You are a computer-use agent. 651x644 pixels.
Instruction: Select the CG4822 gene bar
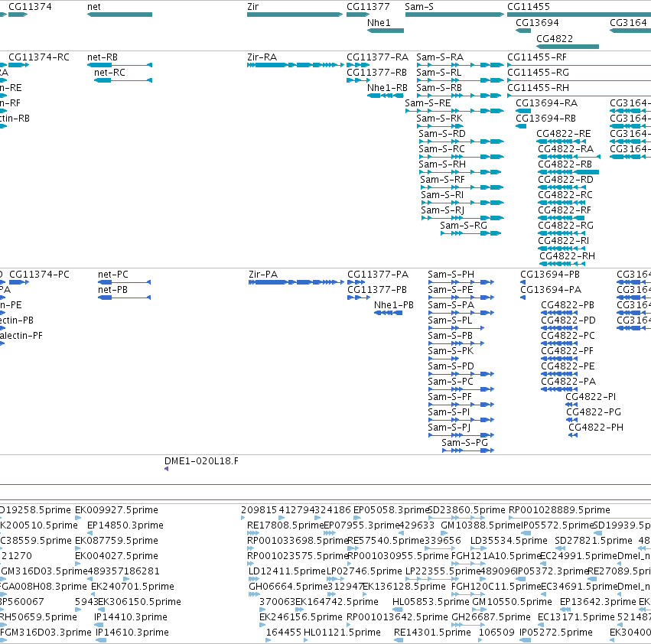coord(568,46)
